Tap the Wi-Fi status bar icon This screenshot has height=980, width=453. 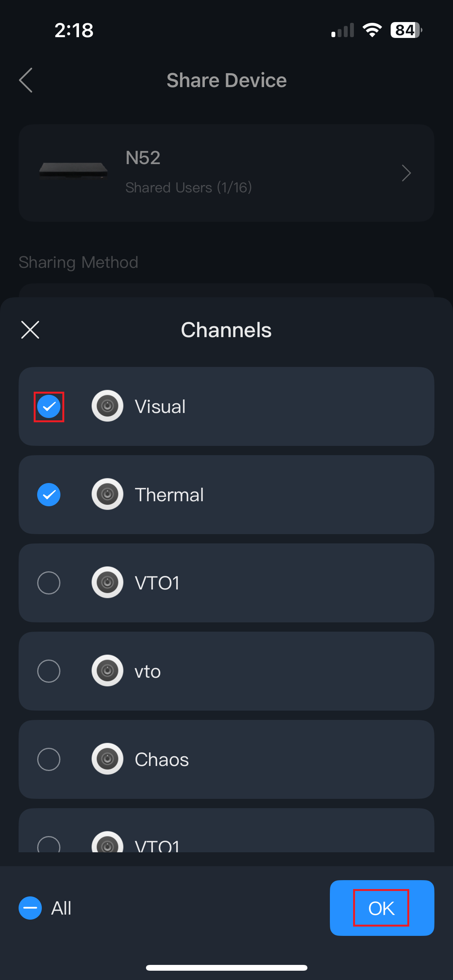pos(372,30)
